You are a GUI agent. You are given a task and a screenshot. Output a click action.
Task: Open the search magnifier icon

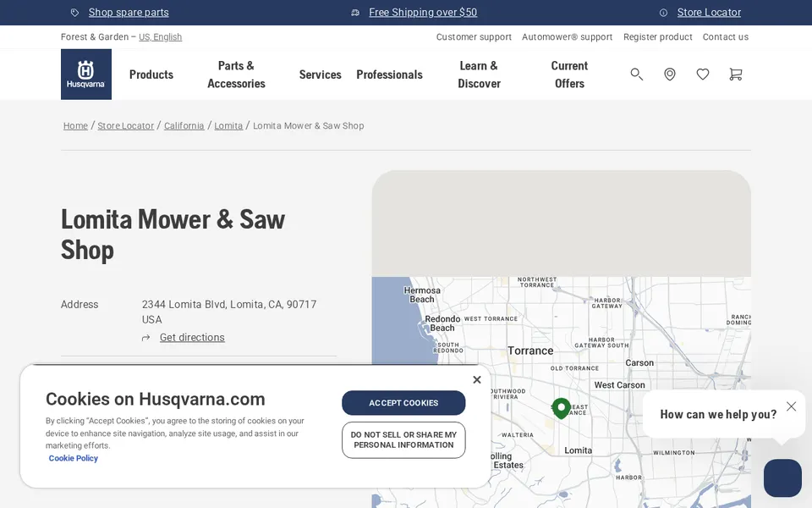click(636, 75)
